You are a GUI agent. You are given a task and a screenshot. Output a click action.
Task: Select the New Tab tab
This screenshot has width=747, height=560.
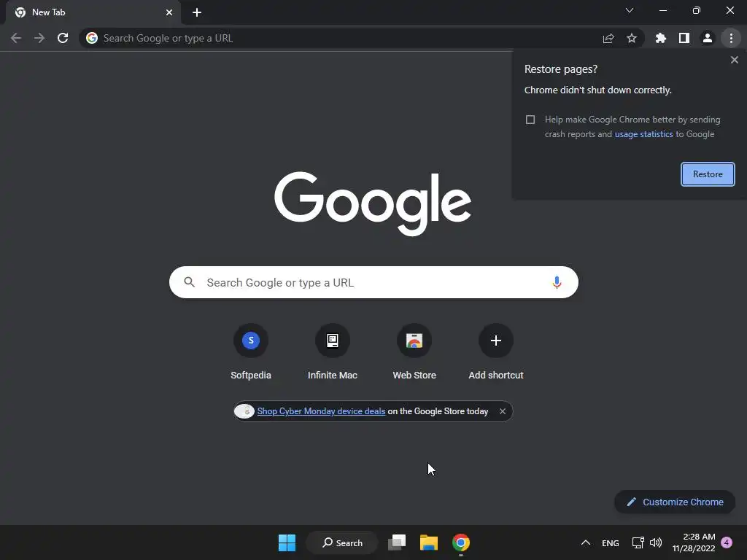[93, 12]
